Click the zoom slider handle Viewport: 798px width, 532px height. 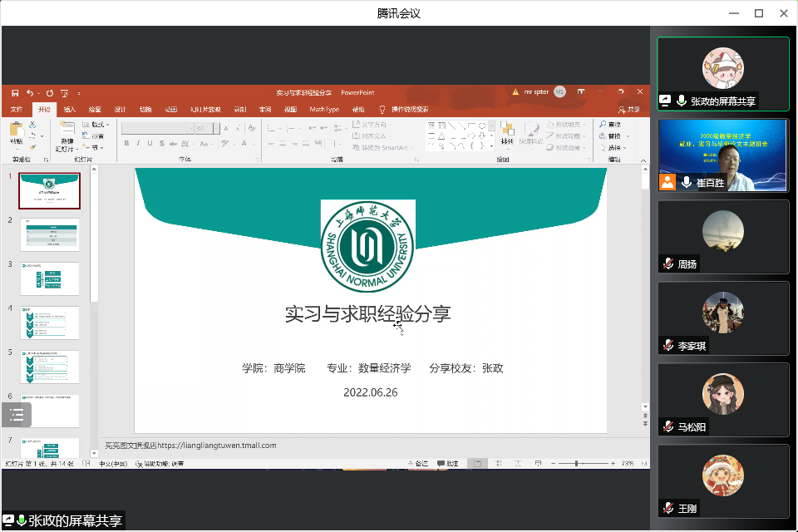pos(576,463)
